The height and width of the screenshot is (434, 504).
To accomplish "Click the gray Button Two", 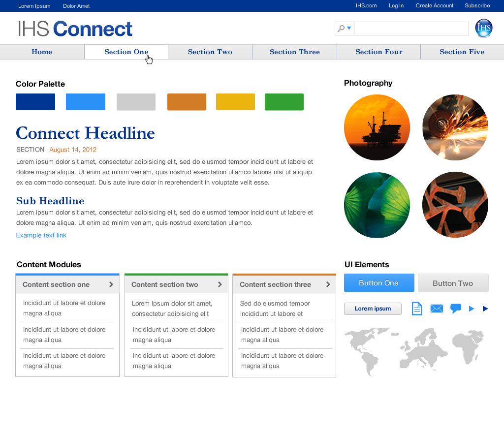I will [453, 283].
